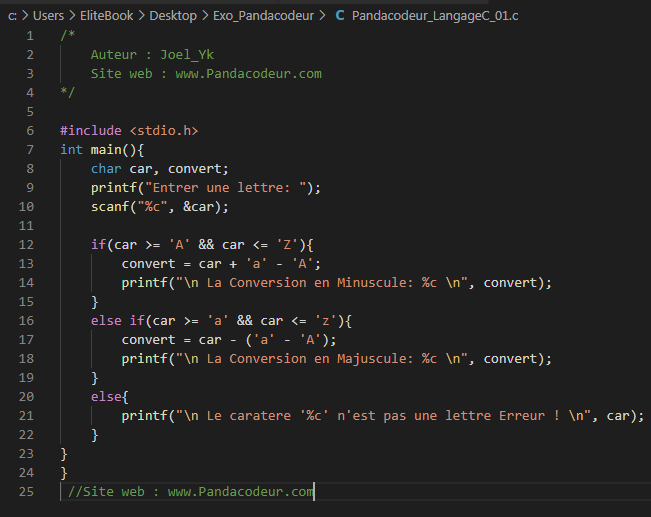Click '//Site web' comment on line 25
Viewport: 651px width, 517px height.
106,492
